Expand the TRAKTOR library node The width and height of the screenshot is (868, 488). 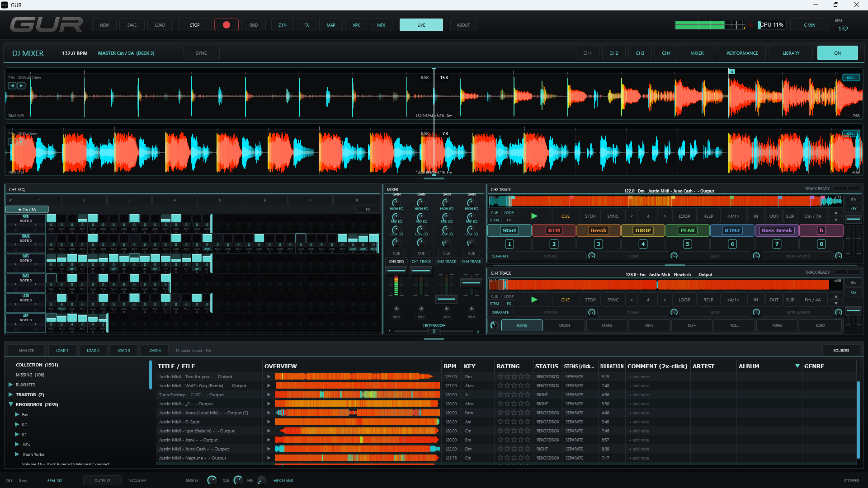(11, 394)
